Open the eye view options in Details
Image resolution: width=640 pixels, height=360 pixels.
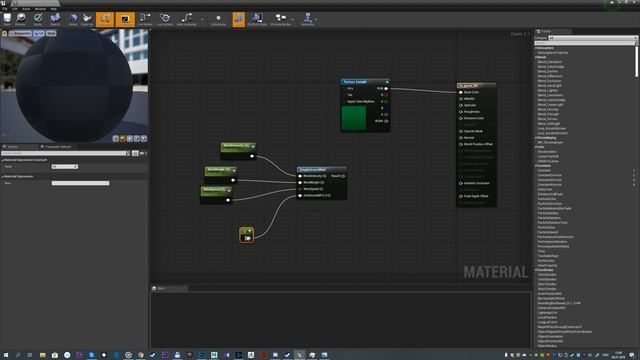point(142,153)
